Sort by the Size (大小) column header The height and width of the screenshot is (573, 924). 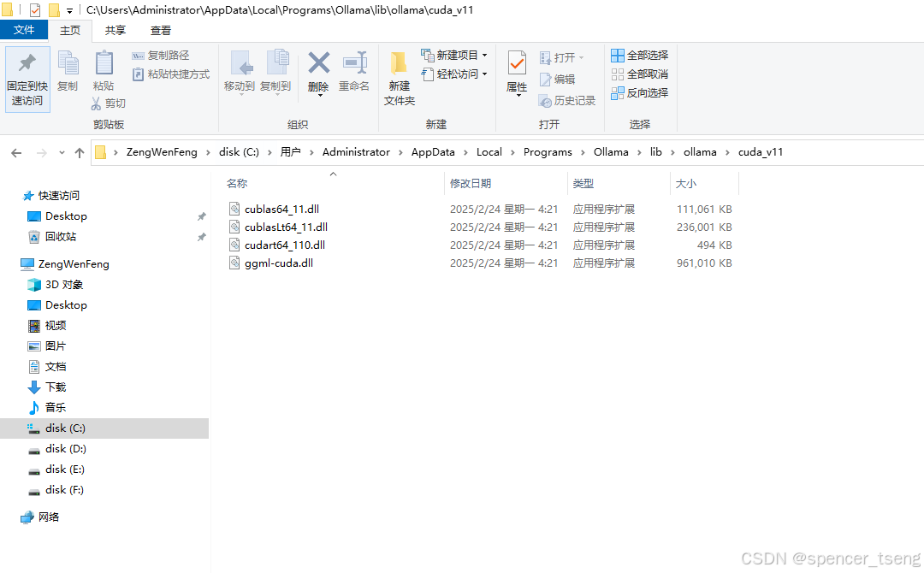(x=686, y=184)
